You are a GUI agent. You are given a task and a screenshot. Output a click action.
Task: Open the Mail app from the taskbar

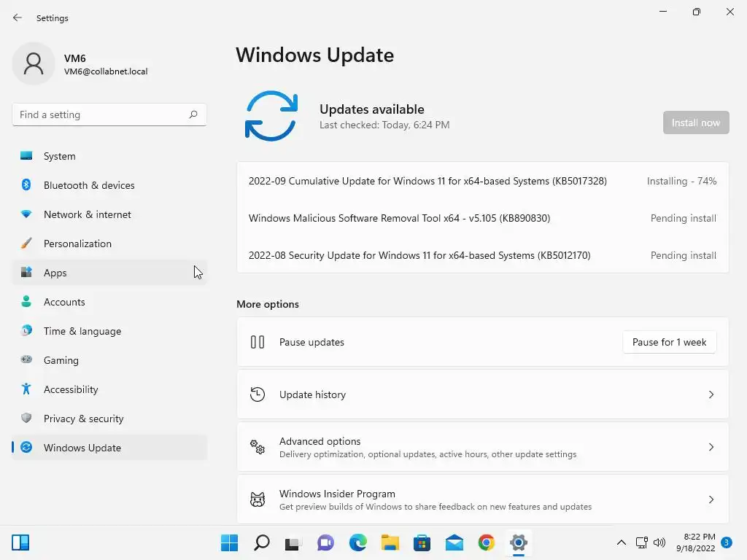(x=454, y=542)
